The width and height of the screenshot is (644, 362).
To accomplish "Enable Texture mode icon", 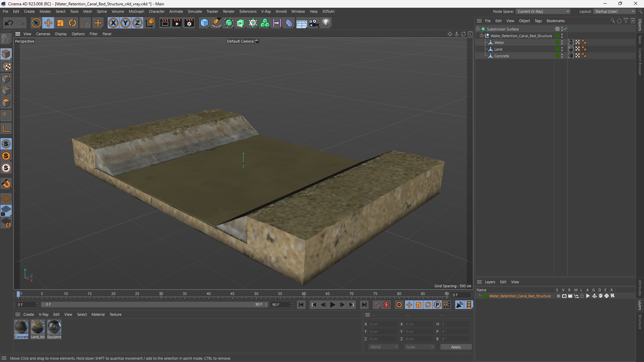I will click(x=6, y=66).
